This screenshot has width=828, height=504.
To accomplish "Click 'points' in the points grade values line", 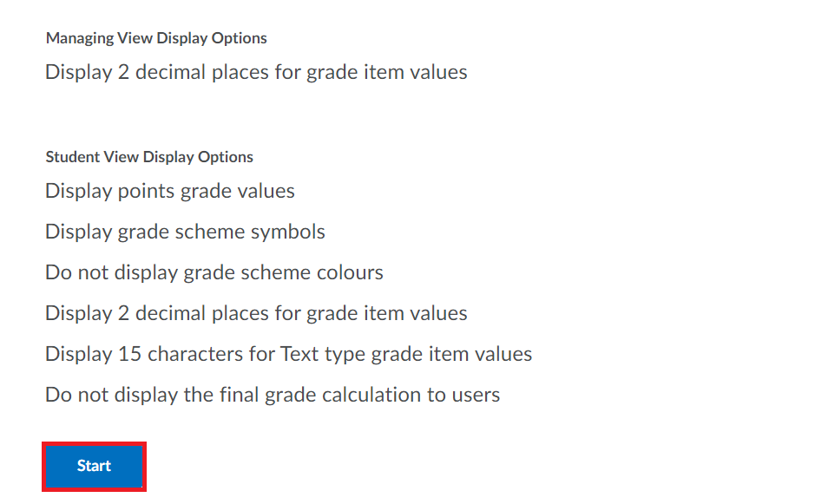I will [147, 192].
